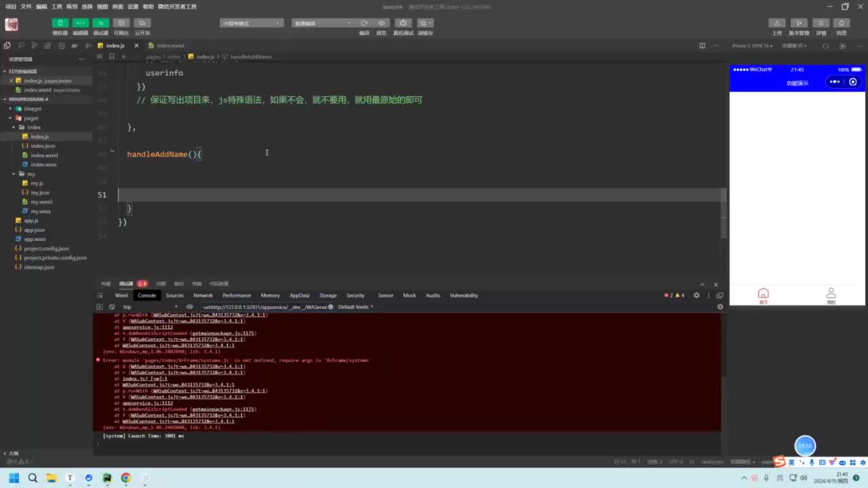Toggle the Editor (编辑器) panel button
Image resolution: width=868 pixels, height=488 pixels.
point(81,23)
